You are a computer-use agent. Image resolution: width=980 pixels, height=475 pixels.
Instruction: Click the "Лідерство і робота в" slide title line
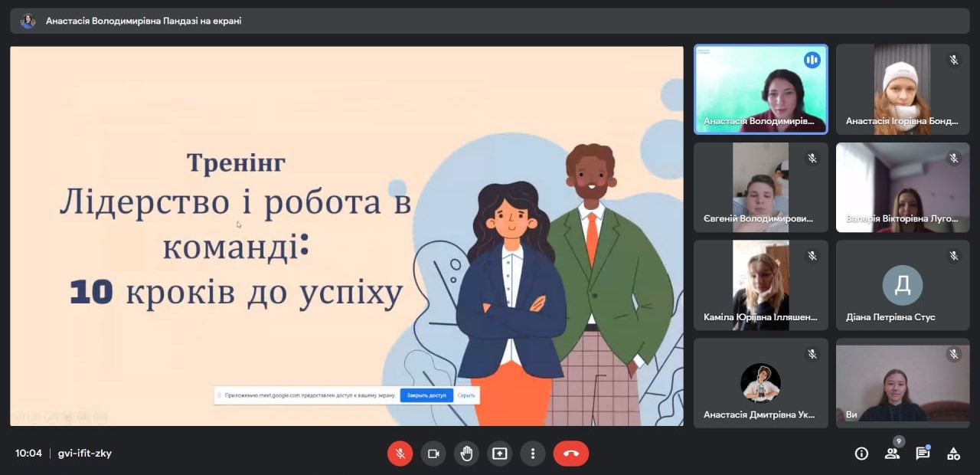236,202
